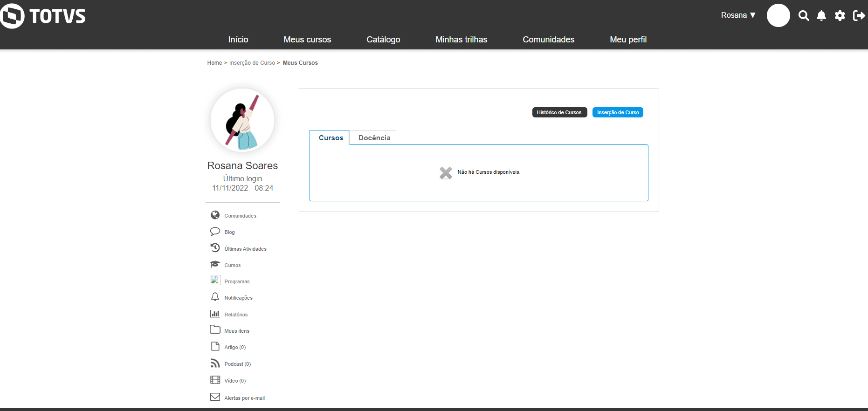Click the Artigo document icon
868x411 pixels.
(x=215, y=346)
